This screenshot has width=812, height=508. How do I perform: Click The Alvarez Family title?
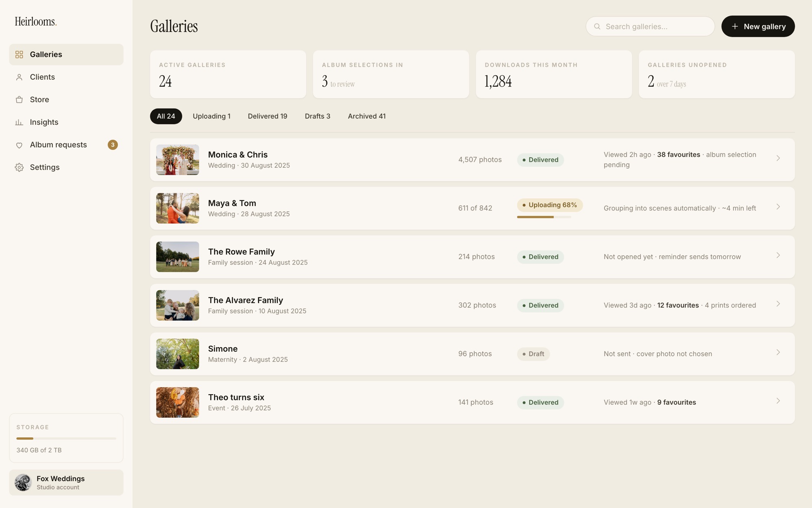pyautogui.click(x=246, y=300)
